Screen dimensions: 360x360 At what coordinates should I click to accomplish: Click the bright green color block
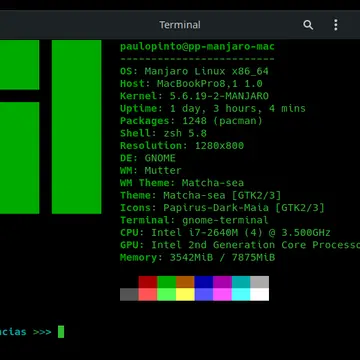click(x=166, y=294)
